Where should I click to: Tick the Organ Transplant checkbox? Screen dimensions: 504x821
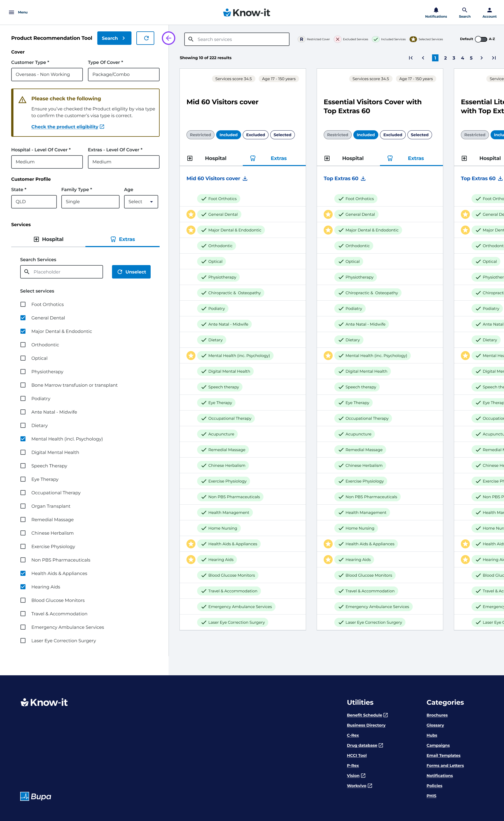point(23,506)
